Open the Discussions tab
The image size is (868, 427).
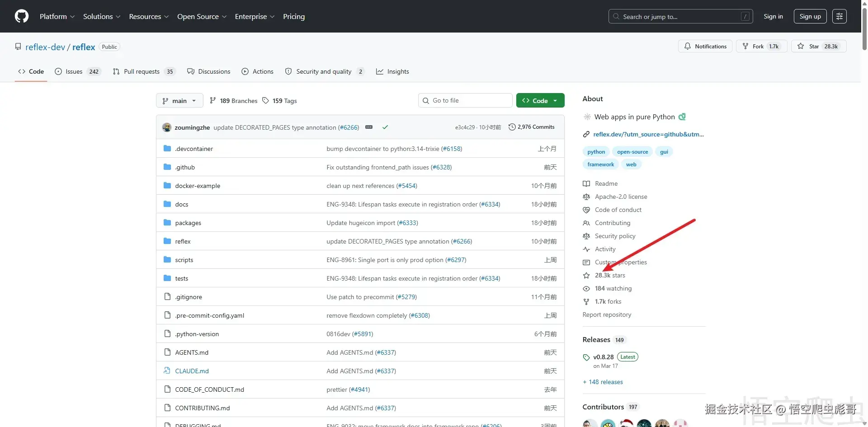pyautogui.click(x=208, y=71)
